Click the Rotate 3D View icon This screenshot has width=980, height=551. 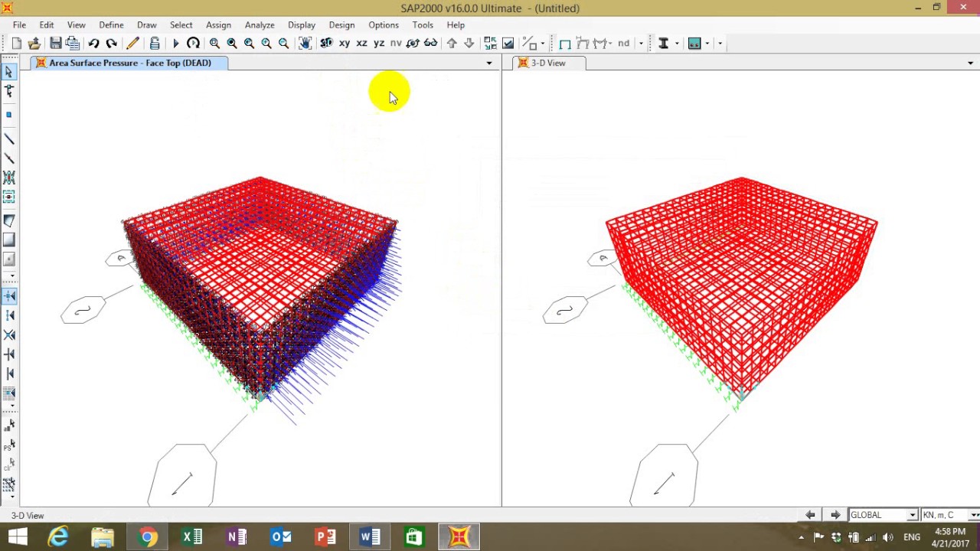[413, 44]
